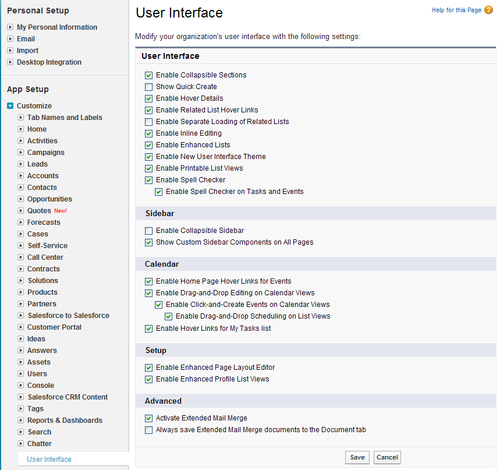Viewport: 500px width, 470px height.
Task: Click the Save button
Action: [x=357, y=457]
